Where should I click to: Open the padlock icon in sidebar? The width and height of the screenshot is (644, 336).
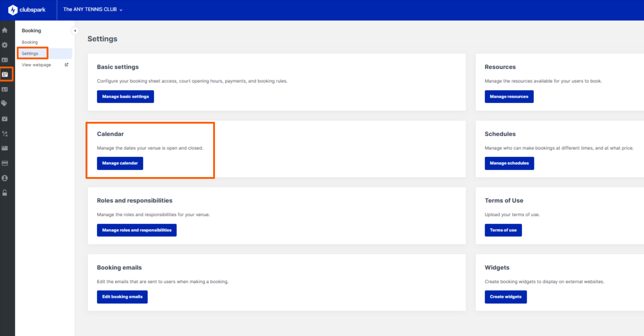[5, 193]
